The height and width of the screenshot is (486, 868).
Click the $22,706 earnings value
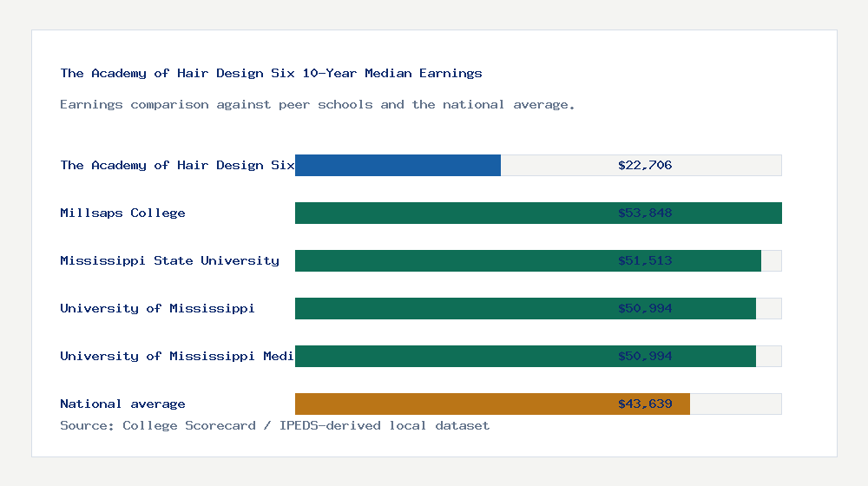click(x=645, y=166)
